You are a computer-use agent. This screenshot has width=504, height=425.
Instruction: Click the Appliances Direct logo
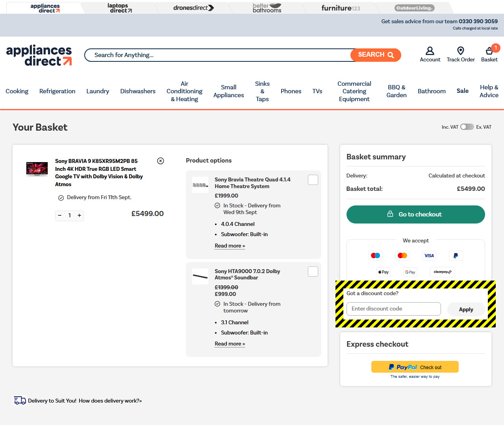pos(39,55)
